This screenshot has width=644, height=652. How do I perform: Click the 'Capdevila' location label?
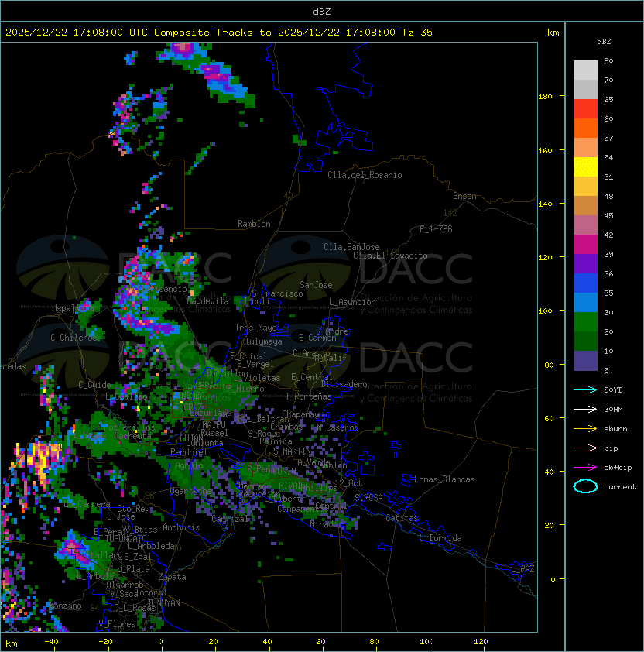[x=208, y=301]
